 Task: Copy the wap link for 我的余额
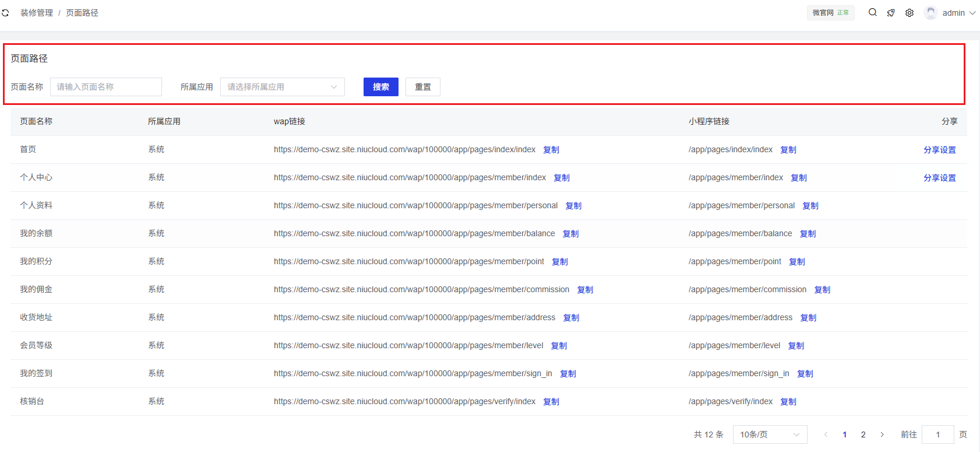(x=570, y=234)
